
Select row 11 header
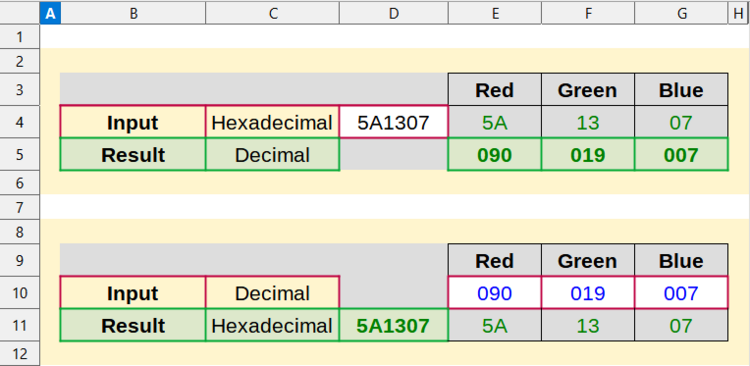tap(20, 325)
